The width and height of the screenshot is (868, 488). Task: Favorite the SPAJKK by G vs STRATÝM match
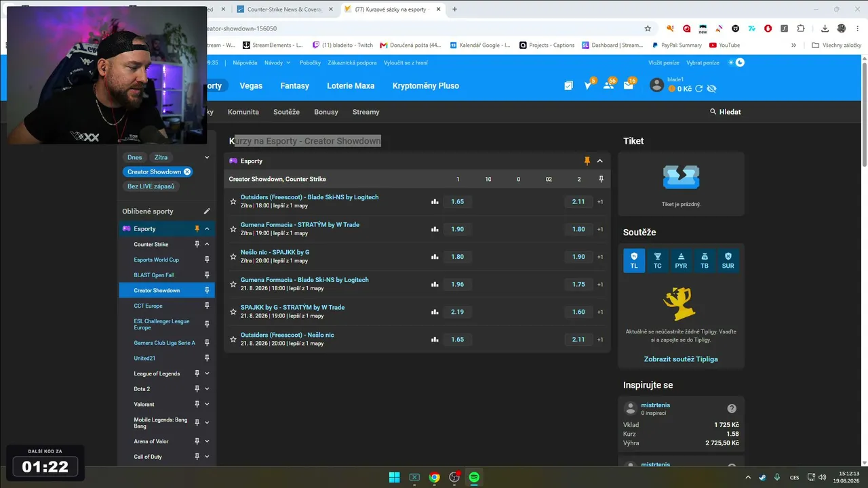click(233, 312)
